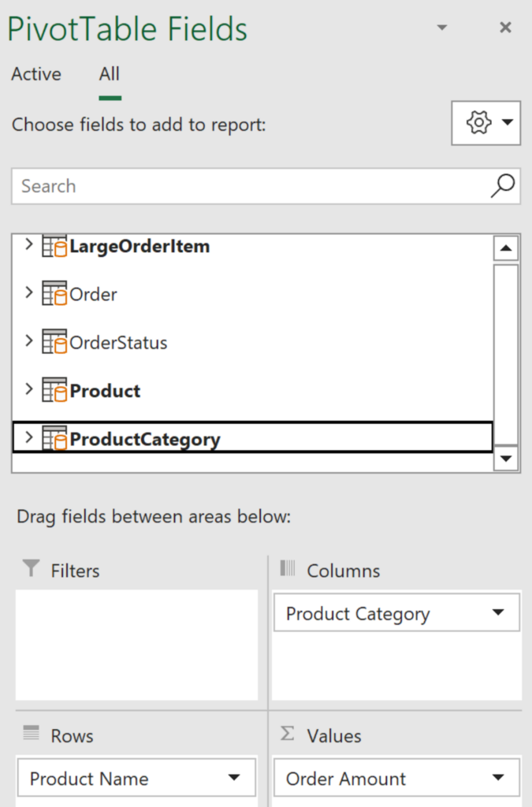Open the Product Name field dropdown

click(234, 779)
